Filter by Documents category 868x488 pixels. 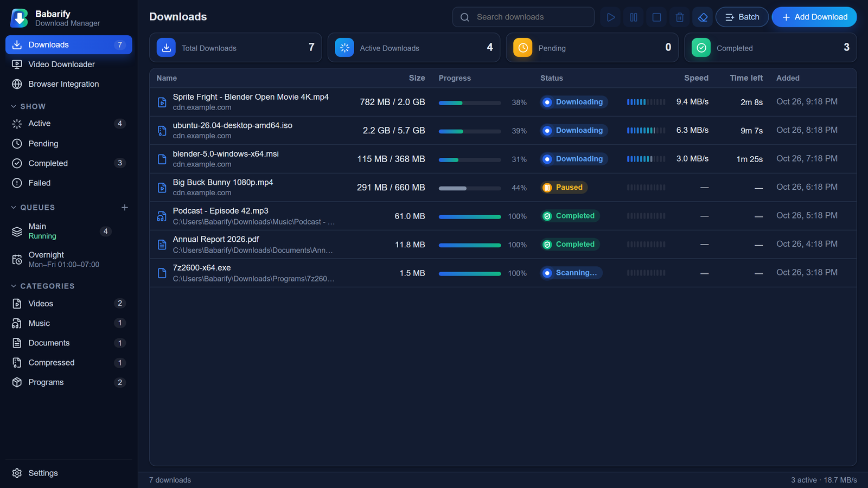(x=69, y=343)
